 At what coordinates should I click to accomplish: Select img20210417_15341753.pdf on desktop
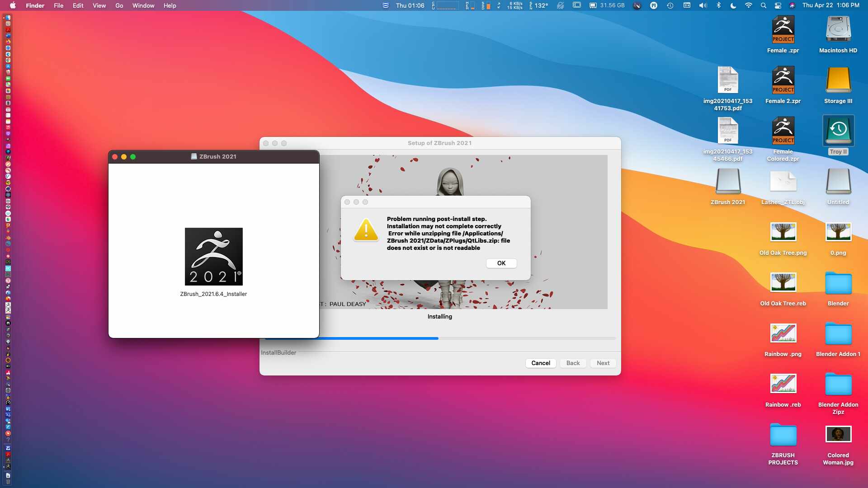(x=728, y=80)
